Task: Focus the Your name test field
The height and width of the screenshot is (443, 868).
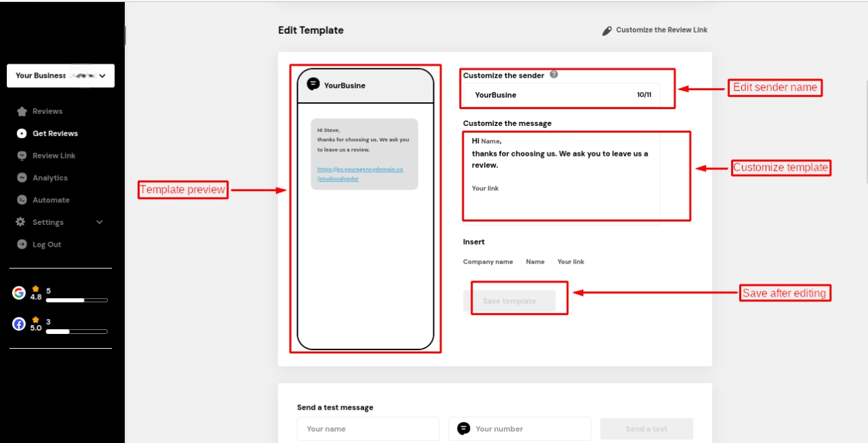Action: tap(368, 429)
